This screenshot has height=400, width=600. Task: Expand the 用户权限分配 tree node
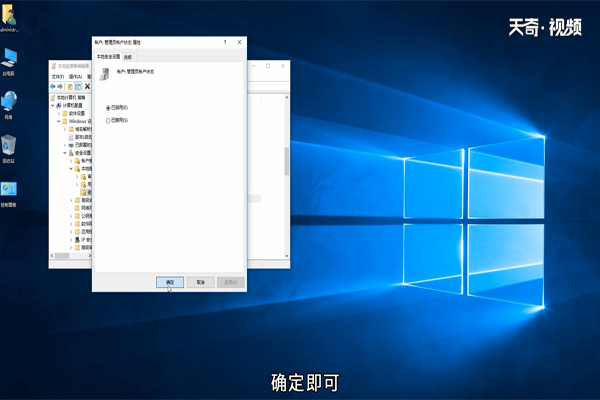pyautogui.click(x=77, y=184)
